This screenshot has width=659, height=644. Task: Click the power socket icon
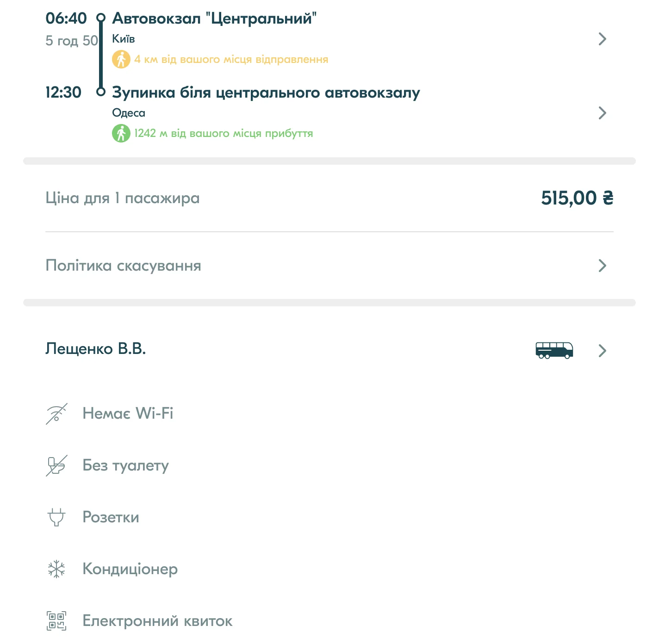56,517
